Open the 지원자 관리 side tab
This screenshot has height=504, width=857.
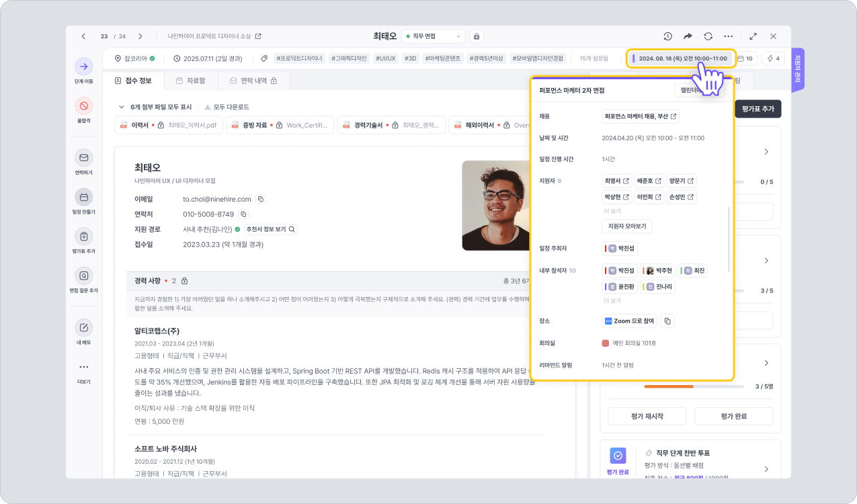798,69
